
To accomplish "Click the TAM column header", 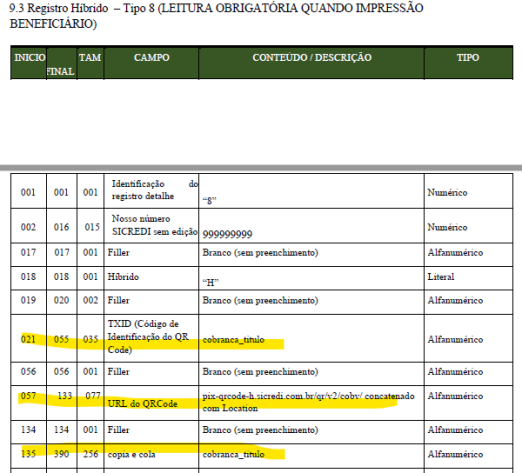I will pos(90,58).
